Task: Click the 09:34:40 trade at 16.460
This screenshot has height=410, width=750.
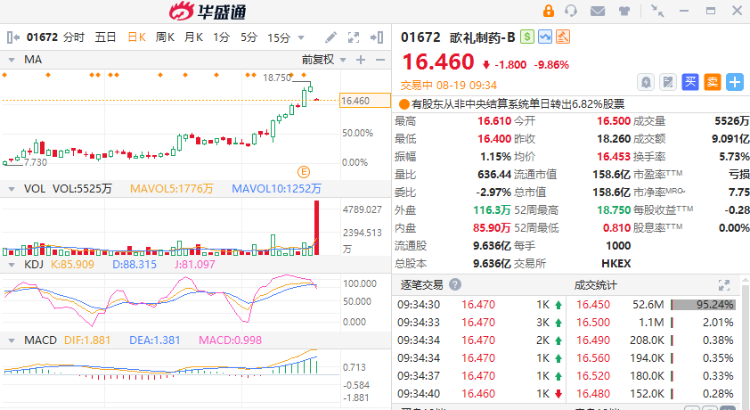Action: [x=480, y=394]
